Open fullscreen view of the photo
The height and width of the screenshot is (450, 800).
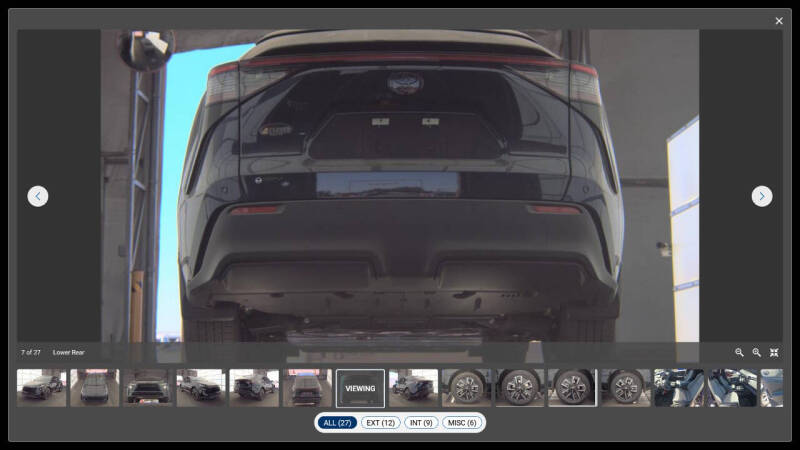774,353
